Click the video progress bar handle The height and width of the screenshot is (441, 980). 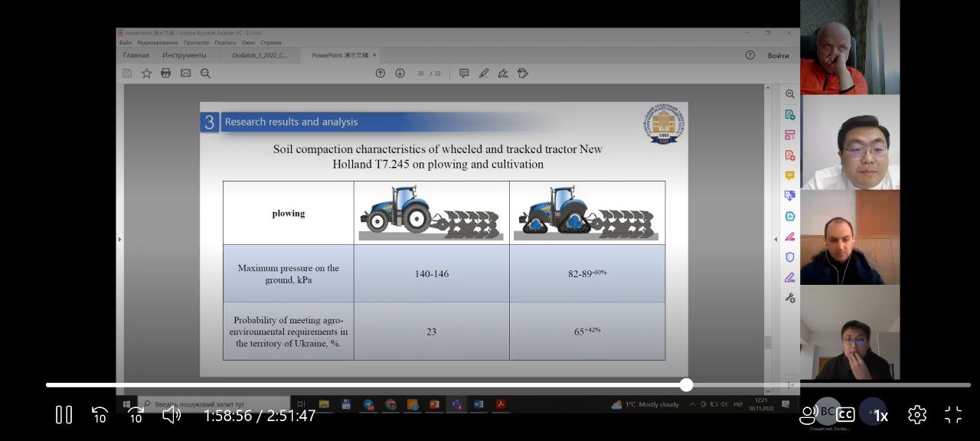pos(686,385)
